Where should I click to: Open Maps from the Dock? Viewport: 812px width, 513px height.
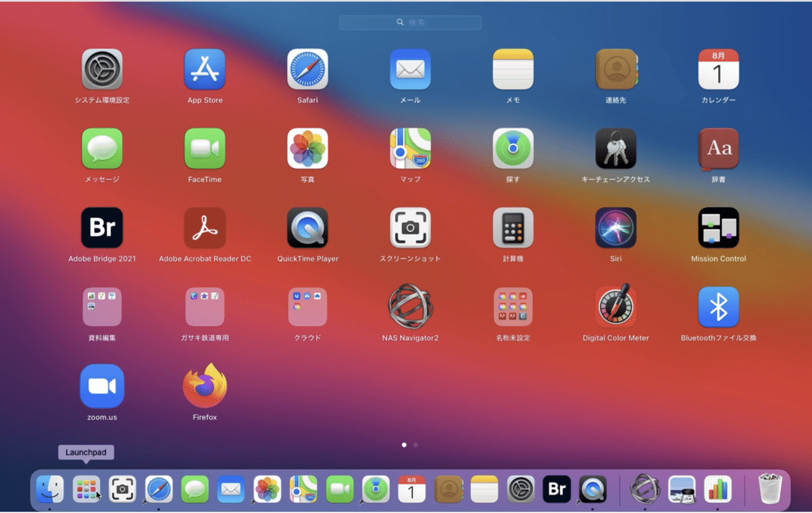pyautogui.click(x=304, y=489)
